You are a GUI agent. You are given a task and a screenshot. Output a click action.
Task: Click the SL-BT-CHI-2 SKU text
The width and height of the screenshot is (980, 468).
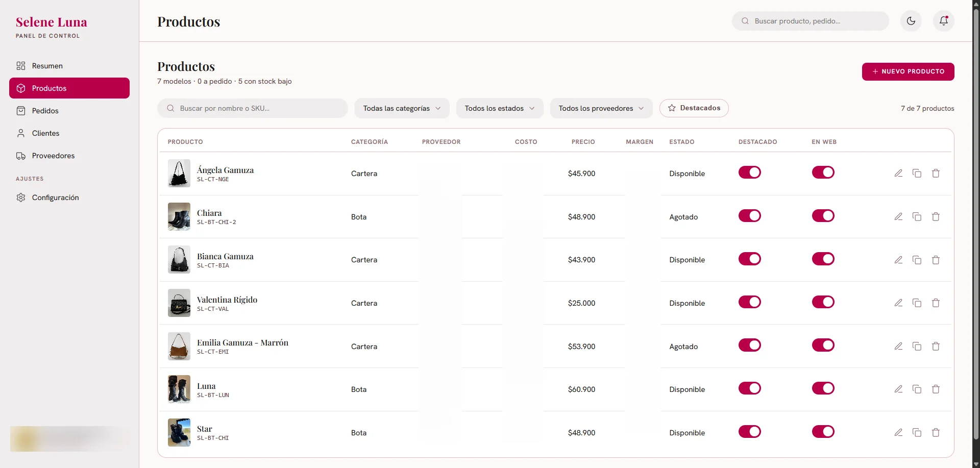[216, 223]
